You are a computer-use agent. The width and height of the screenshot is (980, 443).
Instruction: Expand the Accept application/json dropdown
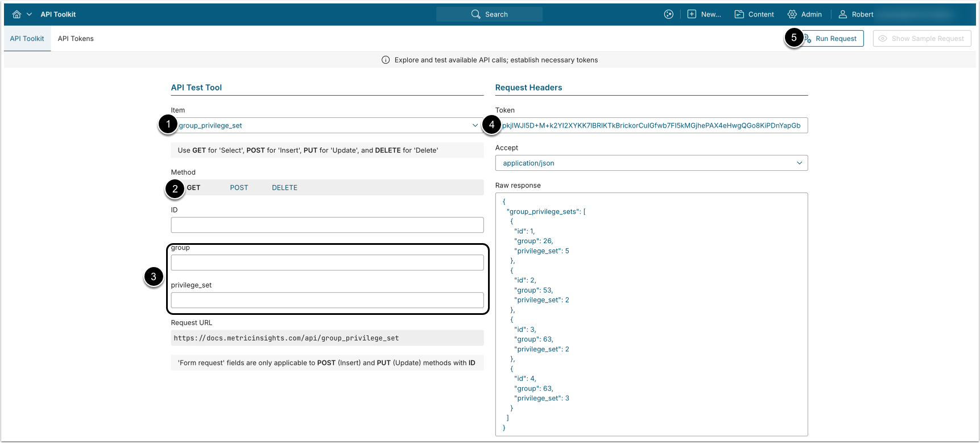pos(651,163)
